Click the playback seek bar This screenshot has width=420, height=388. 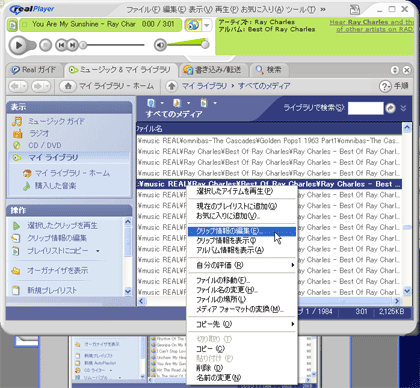113,45
